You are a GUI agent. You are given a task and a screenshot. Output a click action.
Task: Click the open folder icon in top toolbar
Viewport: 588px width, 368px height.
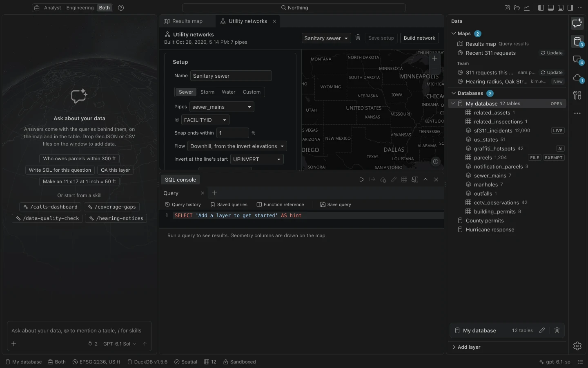click(x=517, y=8)
